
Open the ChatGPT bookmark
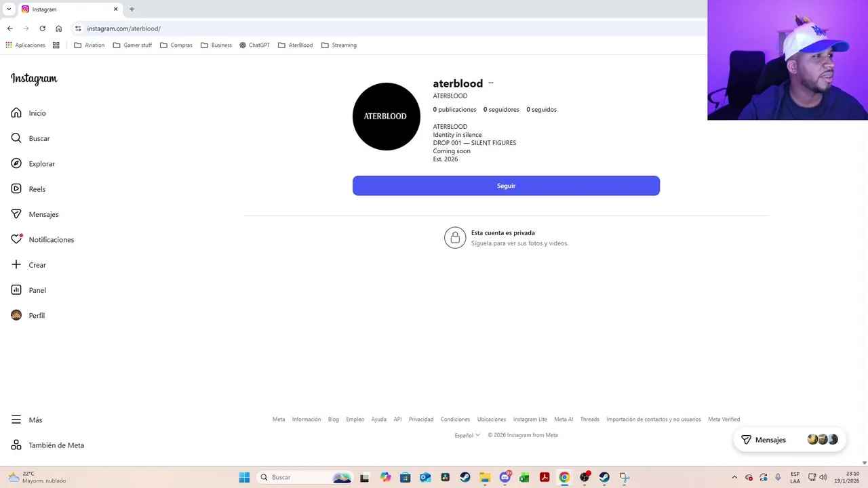tap(254, 45)
